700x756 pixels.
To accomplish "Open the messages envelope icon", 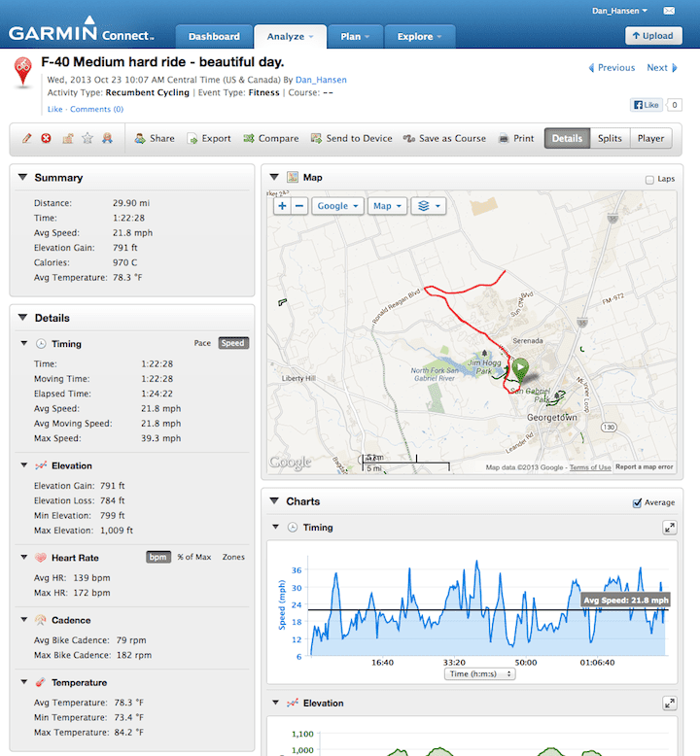I will tap(669, 11).
